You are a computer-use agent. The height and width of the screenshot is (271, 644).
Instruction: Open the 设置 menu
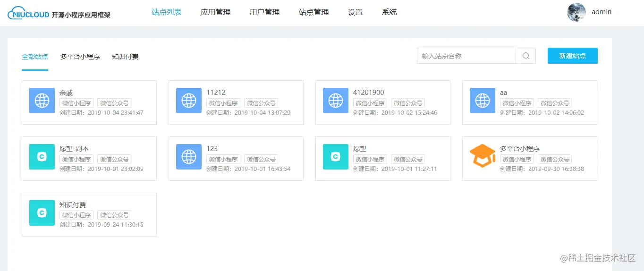[x=356, y=12]
